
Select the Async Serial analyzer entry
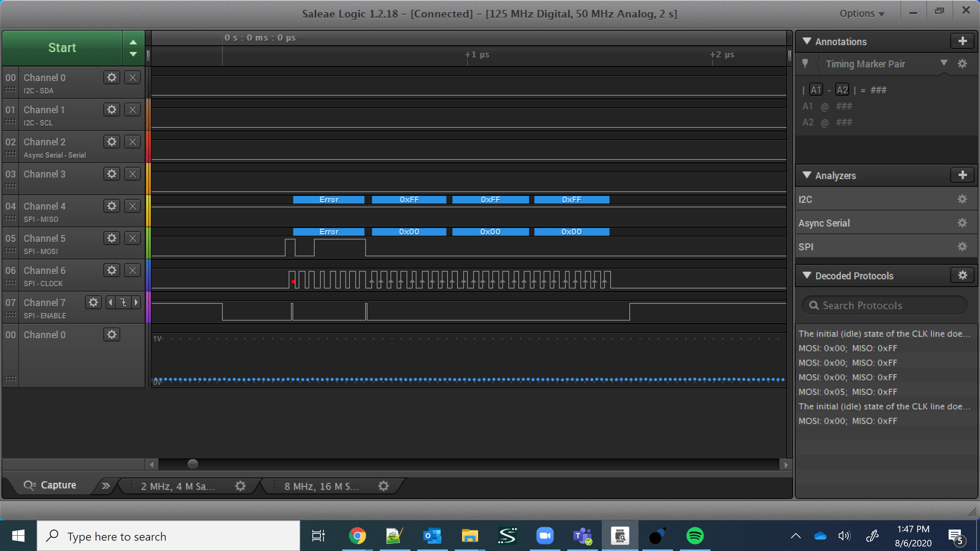pyautogui.click(x=824, y=223)
